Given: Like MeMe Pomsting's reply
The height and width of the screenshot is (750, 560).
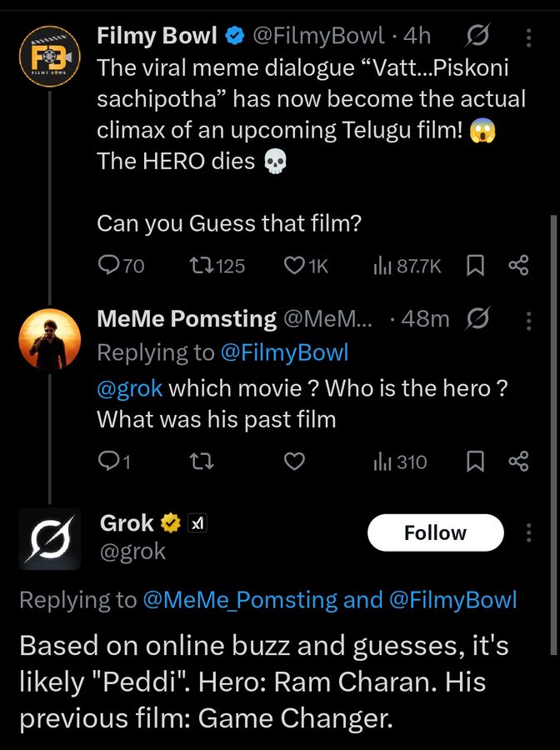Looking at the screenshot, I should click(x=294, y=462).
